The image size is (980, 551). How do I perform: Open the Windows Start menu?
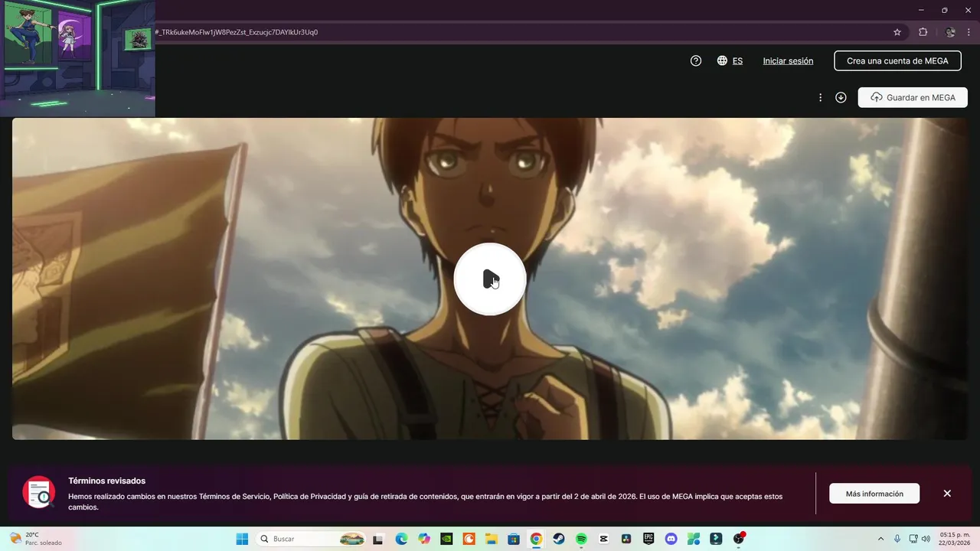click(242, 539)
